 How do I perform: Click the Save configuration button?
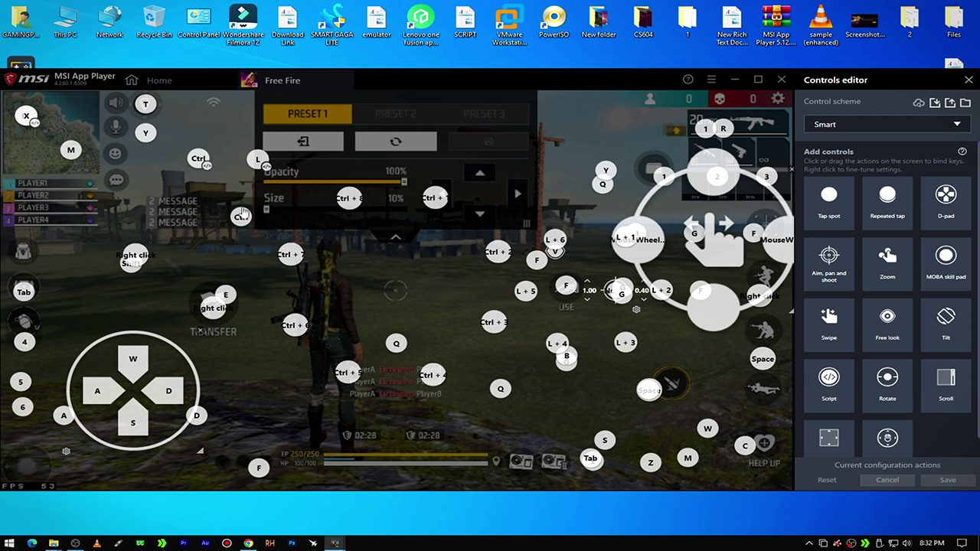click(x=948, y=480)
